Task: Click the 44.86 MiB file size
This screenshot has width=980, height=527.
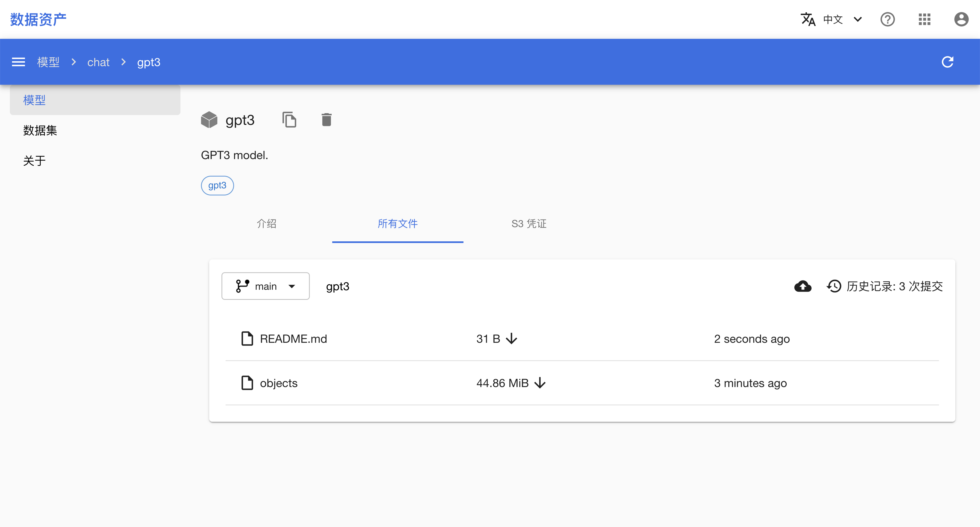Action: coord(502,383)
